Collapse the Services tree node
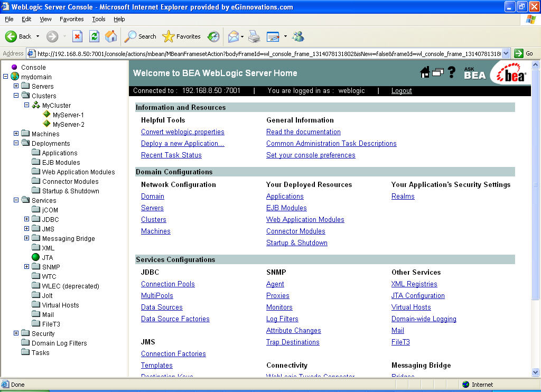Viewport: 541px width, 392px height. [16, 200]
